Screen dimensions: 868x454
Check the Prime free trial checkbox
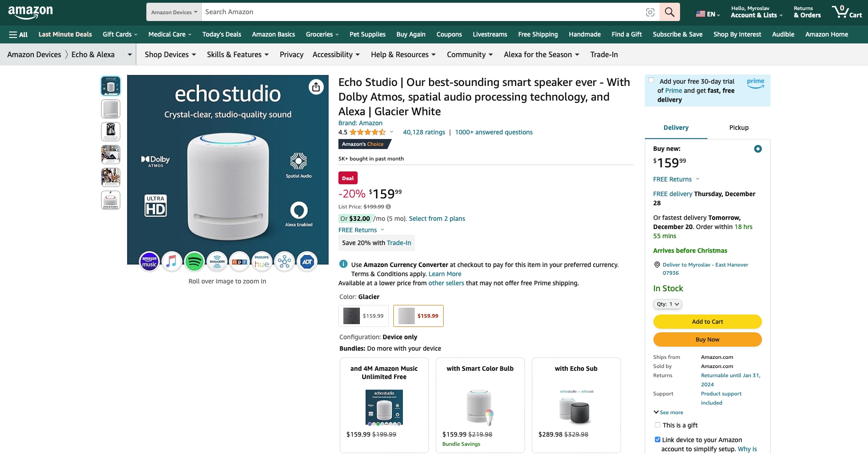(651, 80)
